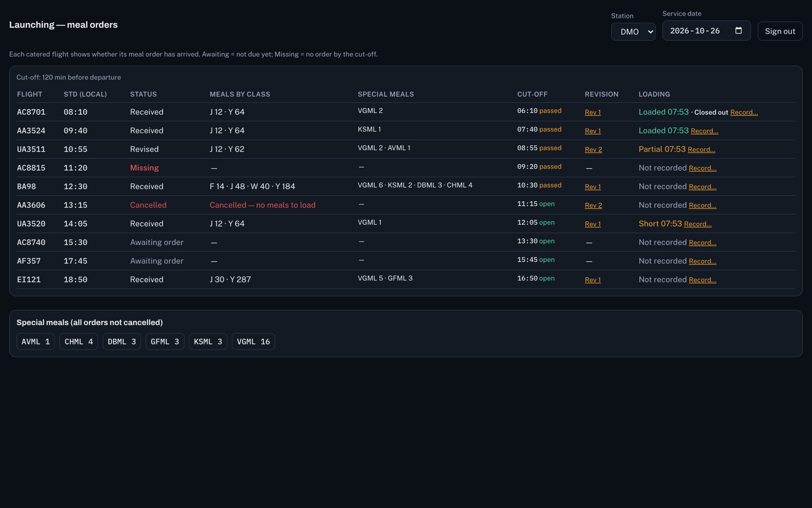Click Cancelled — no meals to load text
812x508 pixels.
[x=262, y=205]
